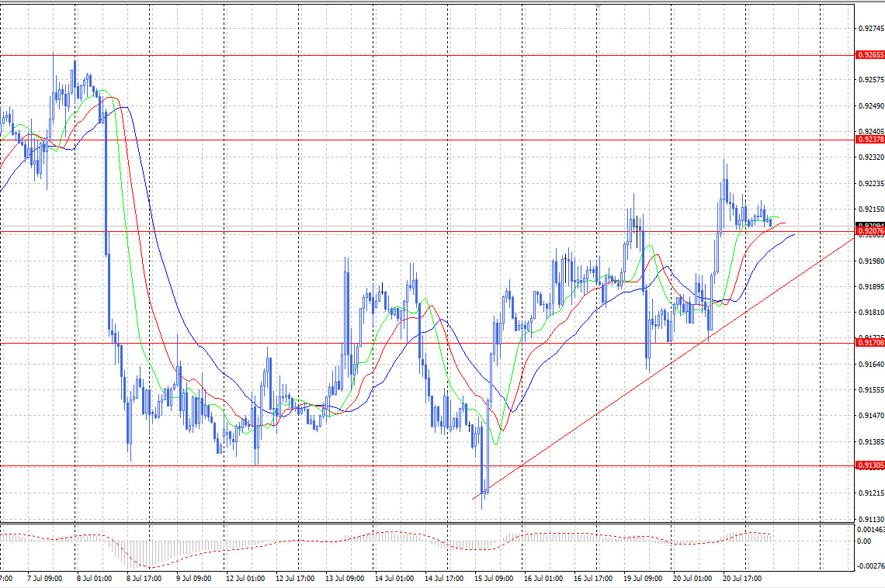Select the red 0.92378 price level tag
Viewport: 885px width, 588px height.
point(870,140)
